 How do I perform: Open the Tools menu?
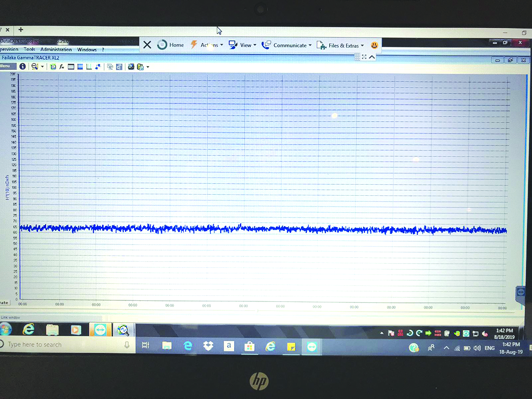[x=30, y=50]
